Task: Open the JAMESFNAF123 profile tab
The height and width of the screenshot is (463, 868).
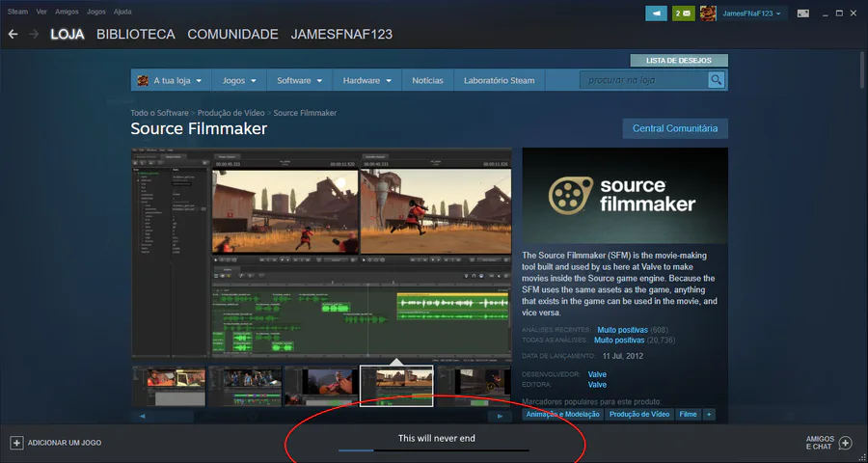Action: 341,35
